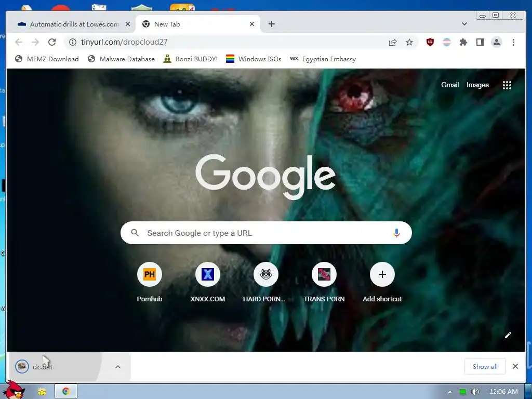Open the Pornhub shortcut tile
The width and height of the screenshot is (532, 399).
point(149,282)
